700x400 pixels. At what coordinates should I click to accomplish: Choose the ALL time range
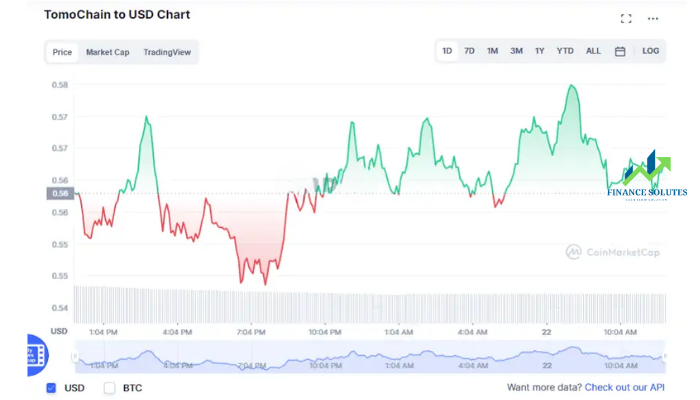(593, 51)
